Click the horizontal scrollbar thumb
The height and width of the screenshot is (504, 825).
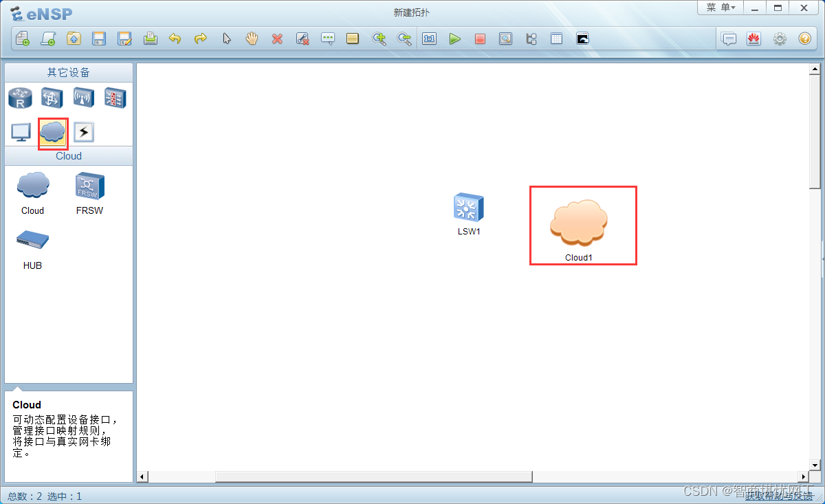[374, 476]
